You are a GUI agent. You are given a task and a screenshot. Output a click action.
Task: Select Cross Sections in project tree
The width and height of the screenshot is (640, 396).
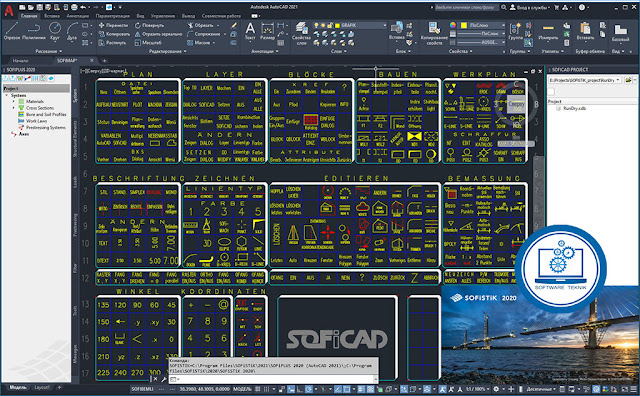click(40, 108)
